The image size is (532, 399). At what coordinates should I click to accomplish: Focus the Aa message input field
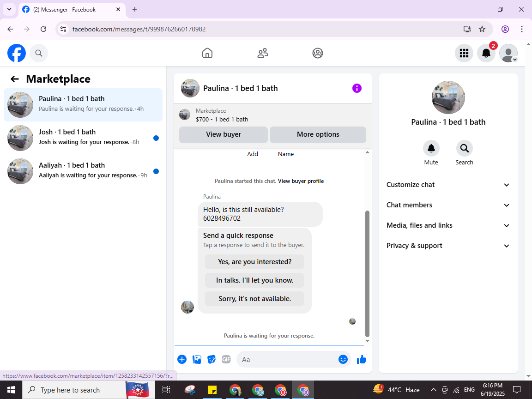[288, 359]
